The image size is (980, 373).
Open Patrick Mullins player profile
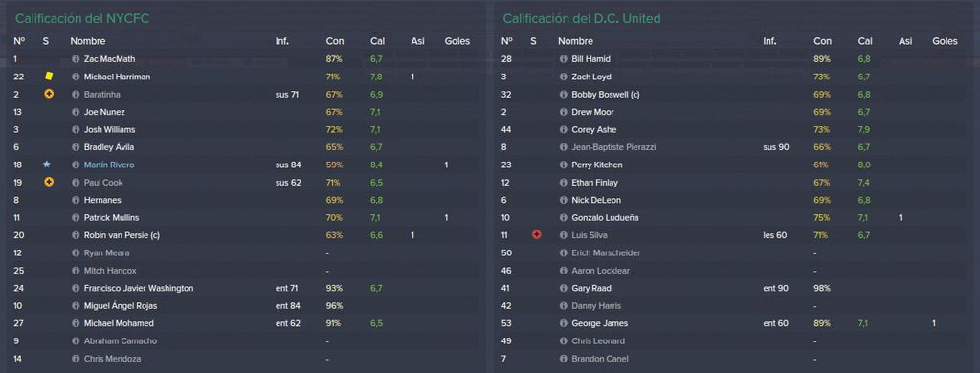(111, 218)
